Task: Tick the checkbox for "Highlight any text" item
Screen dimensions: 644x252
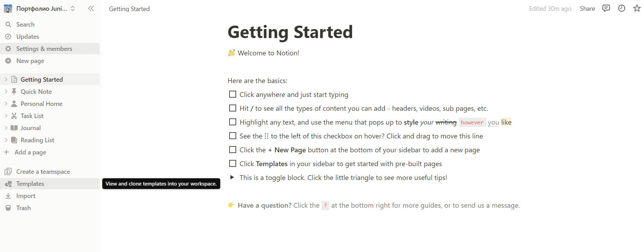Action: coord(233,122)
